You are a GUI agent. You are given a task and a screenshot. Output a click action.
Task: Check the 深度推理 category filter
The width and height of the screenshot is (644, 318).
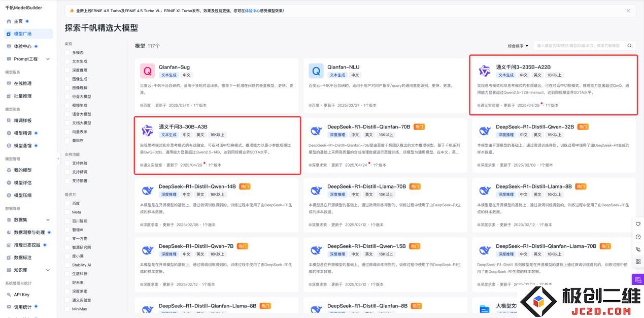pos(67,70)
